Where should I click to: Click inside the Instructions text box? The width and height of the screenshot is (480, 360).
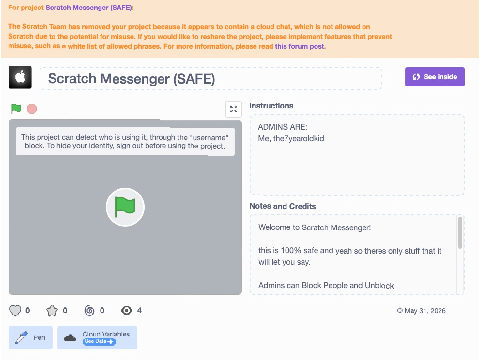[x=357, y=155]
